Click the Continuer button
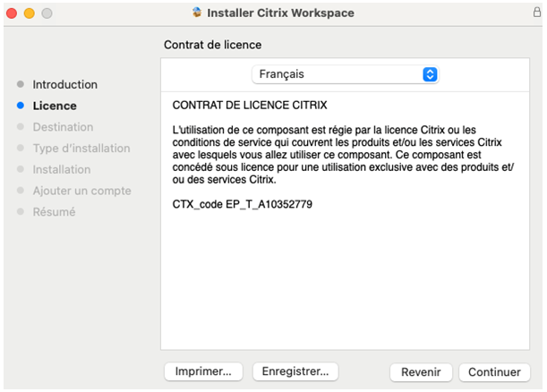 tap(494, 372)
